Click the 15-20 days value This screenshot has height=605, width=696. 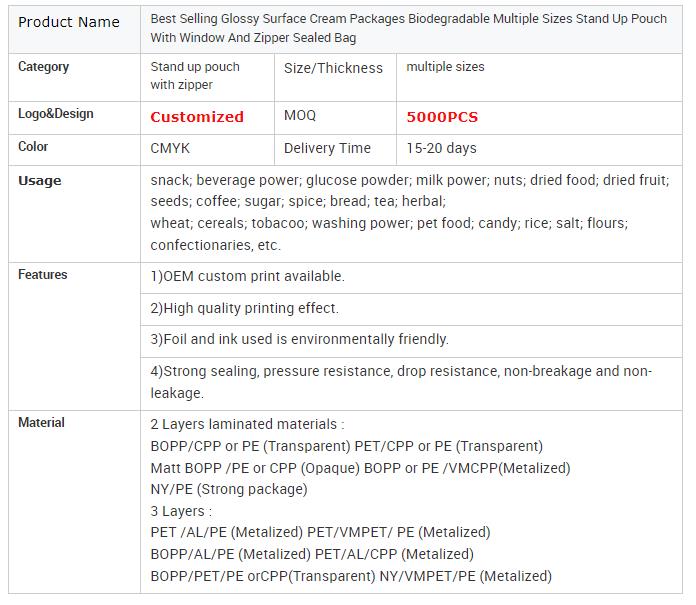click(441, 148)
